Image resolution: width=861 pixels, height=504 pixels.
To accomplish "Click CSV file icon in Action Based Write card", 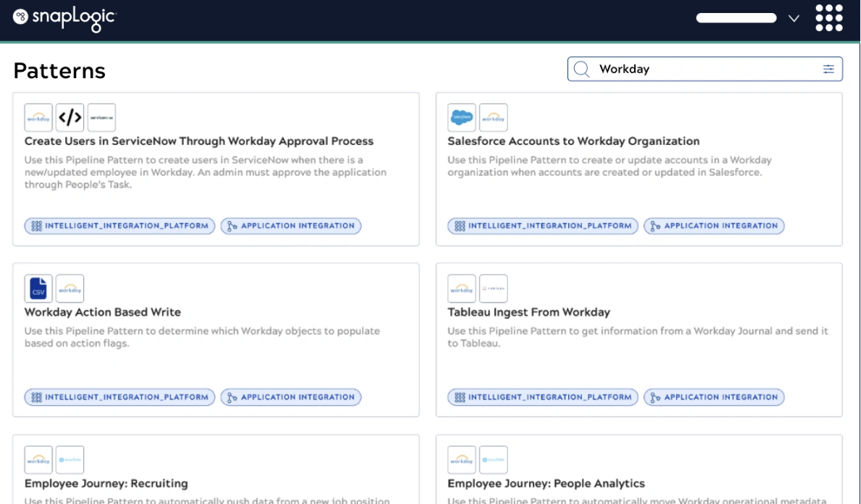I will [38, 288].
